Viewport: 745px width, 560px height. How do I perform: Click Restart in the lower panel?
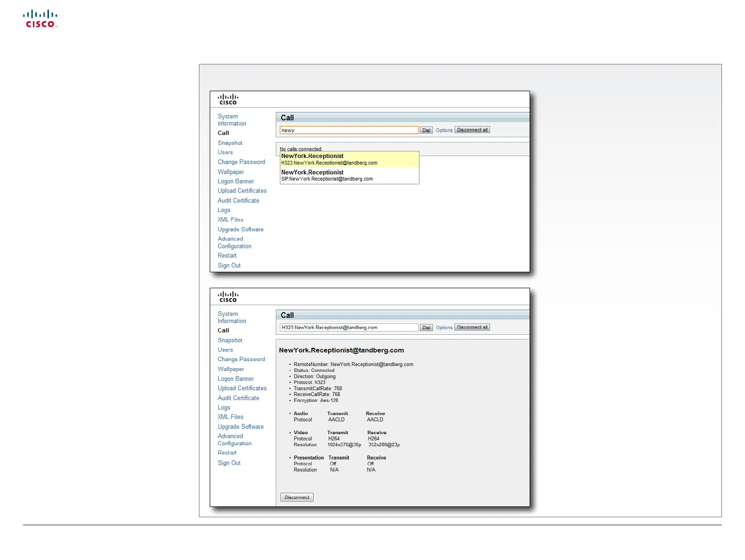click(227, 453)
